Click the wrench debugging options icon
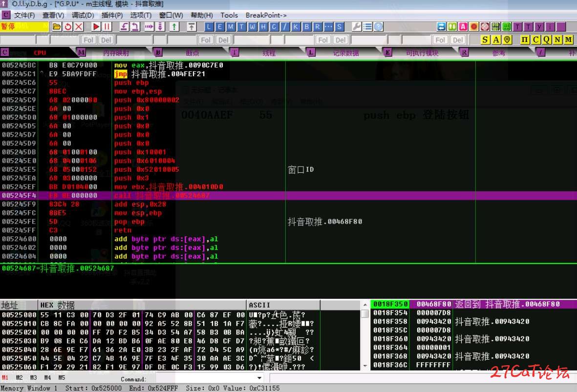 (357, 26)
